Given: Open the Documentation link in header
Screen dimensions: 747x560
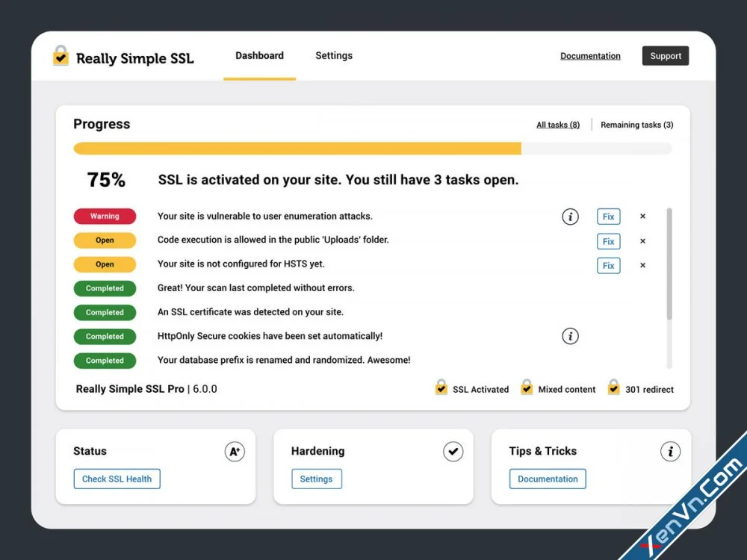Looking at the screenshot, I should point(590,56).
